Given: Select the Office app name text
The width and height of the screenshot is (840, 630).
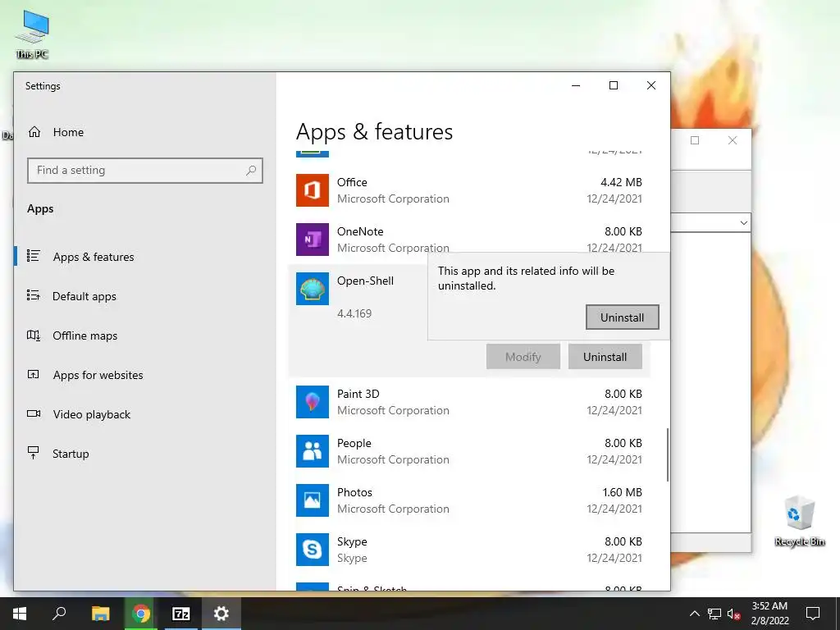Looking at the screenshot, I should (352, 182).
